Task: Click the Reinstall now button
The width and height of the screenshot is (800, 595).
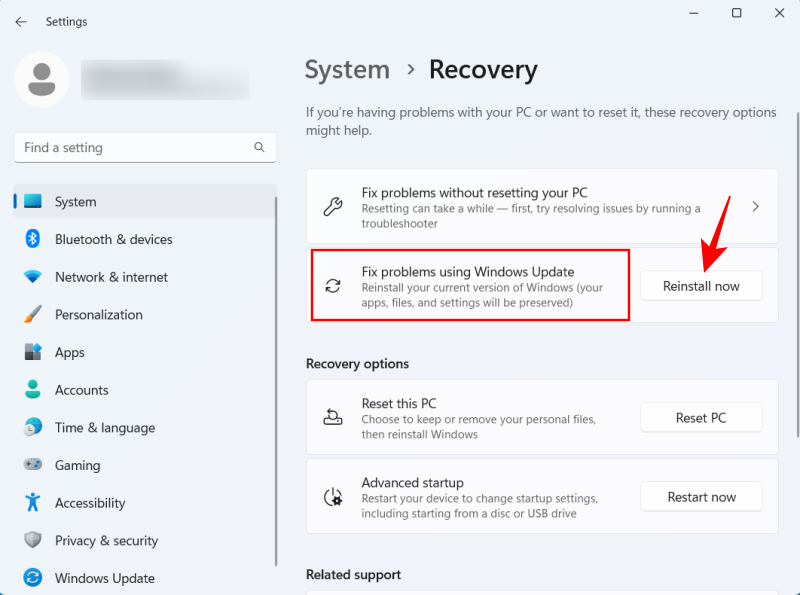Action: 701,286
